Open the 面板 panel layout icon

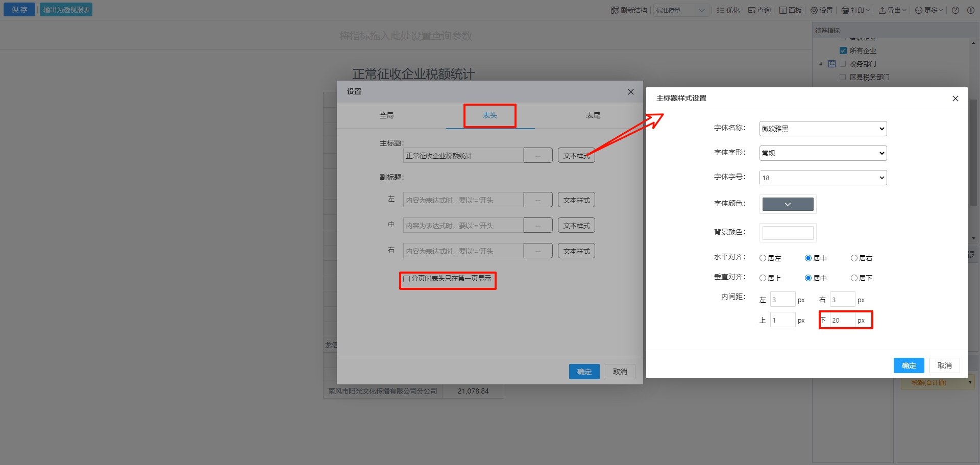[x=782, y=10]
